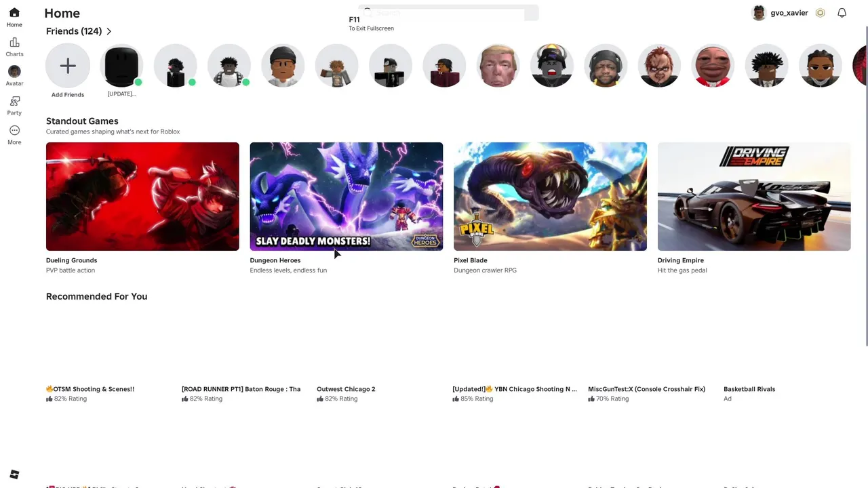Open the friend avatar wearing black beanie

(283, 66)
